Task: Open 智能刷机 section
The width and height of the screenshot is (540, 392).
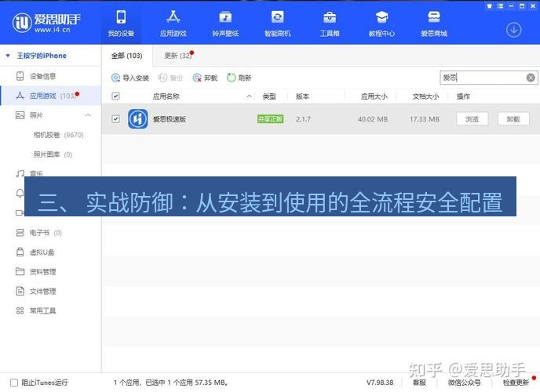Action: 277,24
